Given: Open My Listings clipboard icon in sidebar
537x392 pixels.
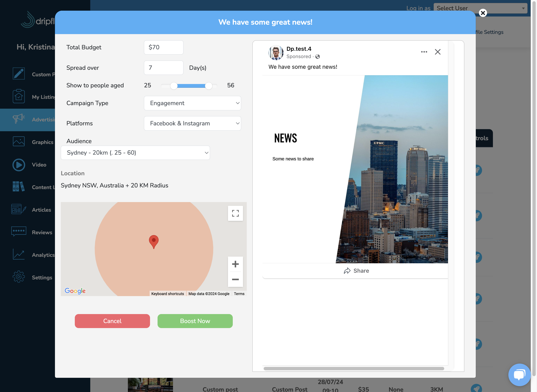Looking at the screenshot, I should (x=19, y=96).
